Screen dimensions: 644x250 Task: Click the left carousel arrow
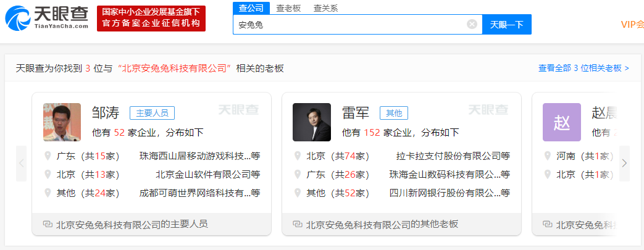coord(22,164)
